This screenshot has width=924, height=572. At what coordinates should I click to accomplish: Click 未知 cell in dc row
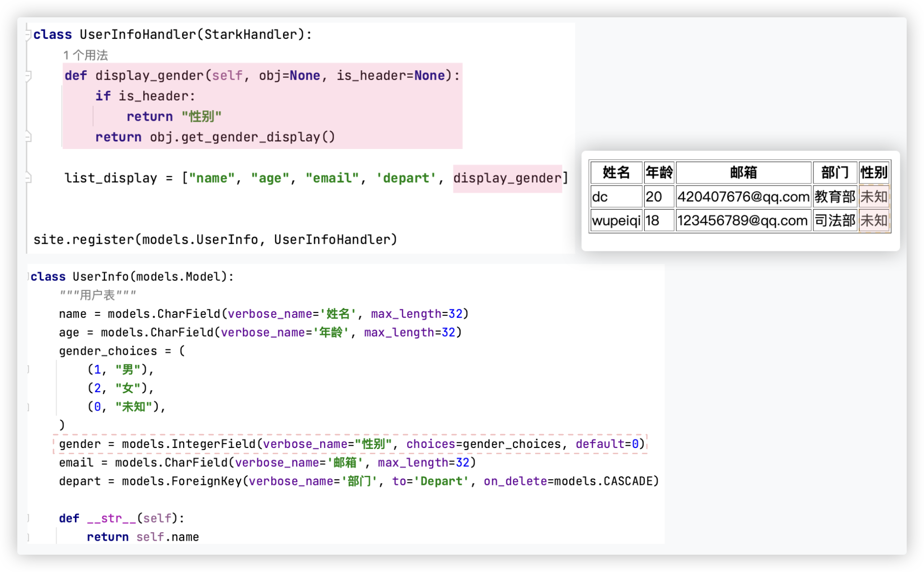point(874,197)
